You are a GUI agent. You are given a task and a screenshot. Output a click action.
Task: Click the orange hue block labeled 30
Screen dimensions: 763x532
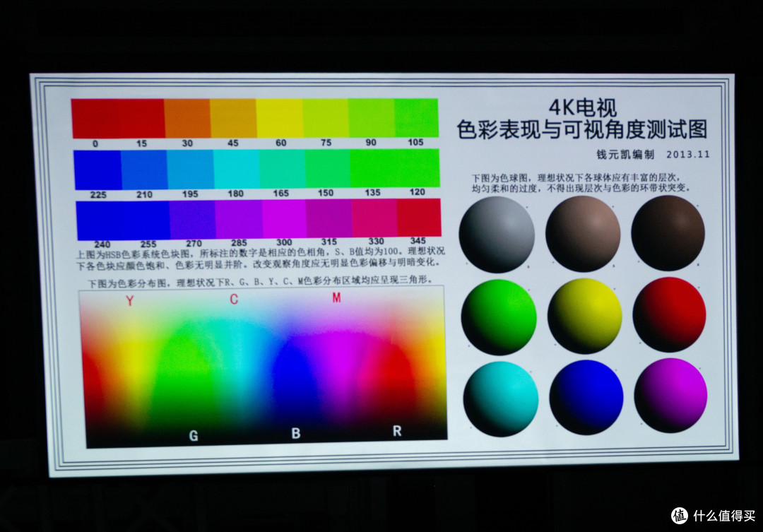click(187, 118)
